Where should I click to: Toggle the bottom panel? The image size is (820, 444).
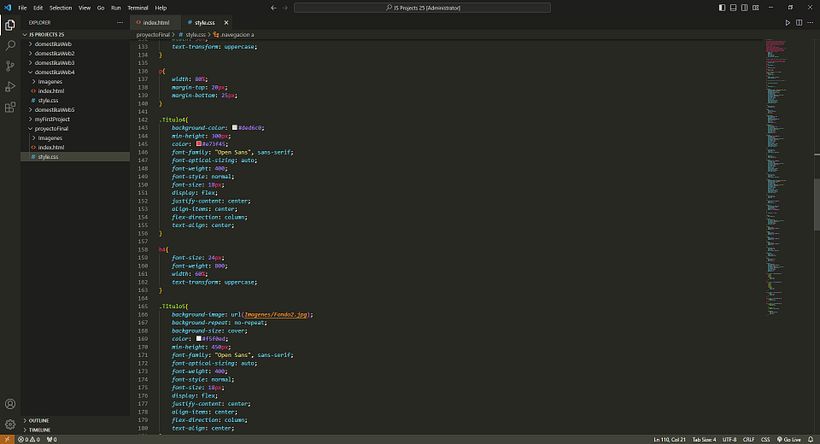[733, 8]
